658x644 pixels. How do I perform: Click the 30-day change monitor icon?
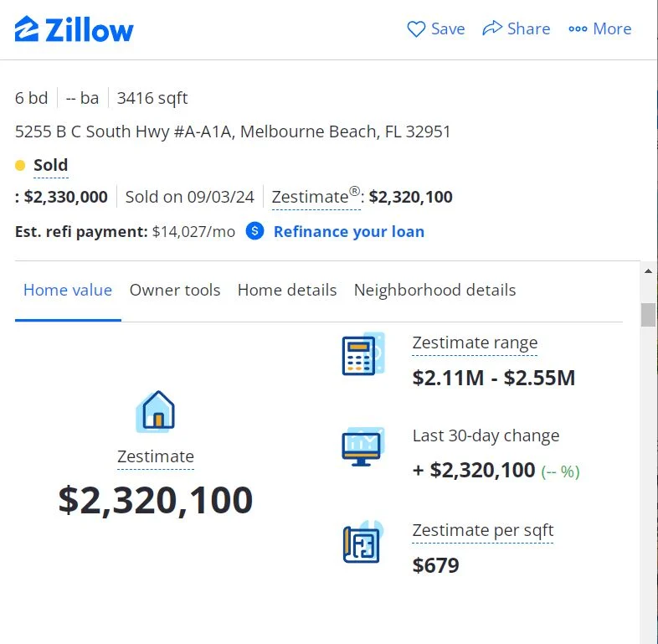pyautogui.click(x=362, y=446)
